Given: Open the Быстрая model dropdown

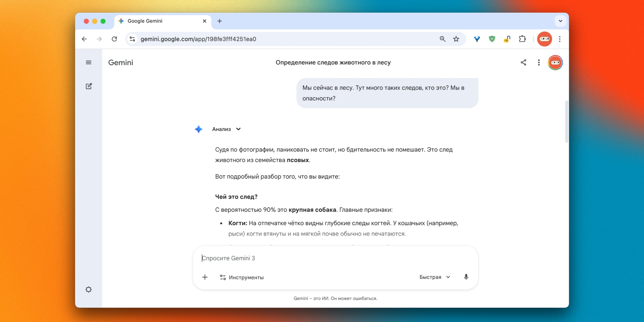Looking at the screenshot, I should [x=434, y=277].
